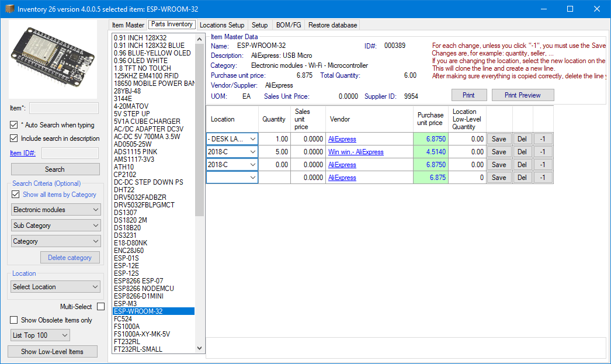Click the Item ID# link

[x=23, y=153]
